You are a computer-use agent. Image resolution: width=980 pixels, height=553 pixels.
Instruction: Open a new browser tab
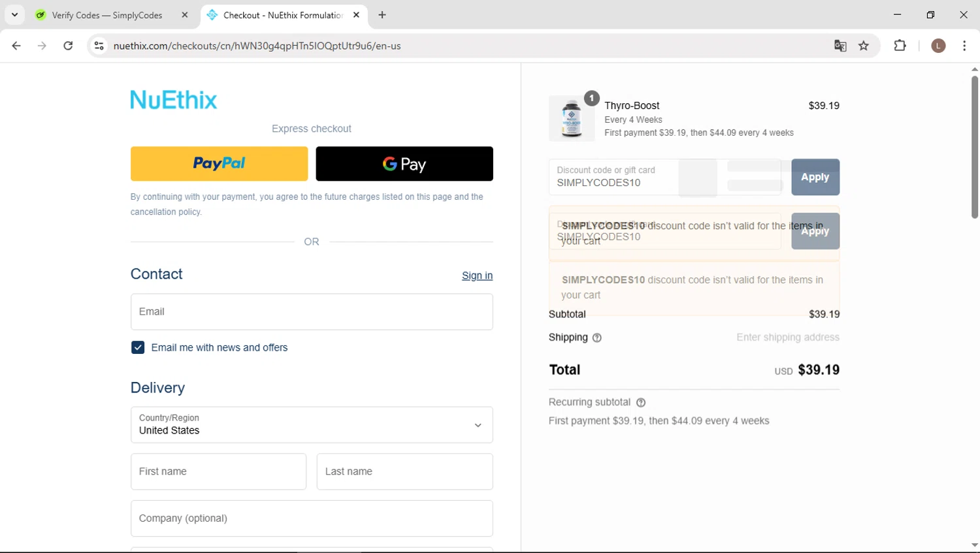pos(382,15)
